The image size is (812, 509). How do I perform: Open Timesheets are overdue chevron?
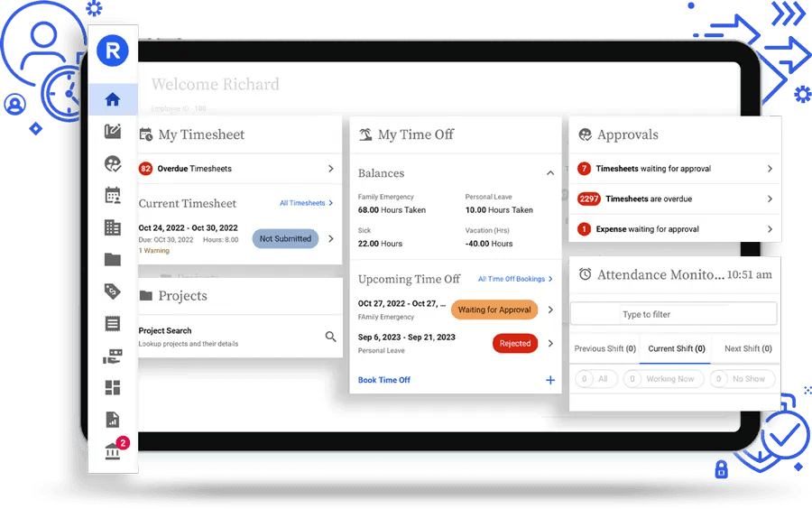click(x=770, y=199)
